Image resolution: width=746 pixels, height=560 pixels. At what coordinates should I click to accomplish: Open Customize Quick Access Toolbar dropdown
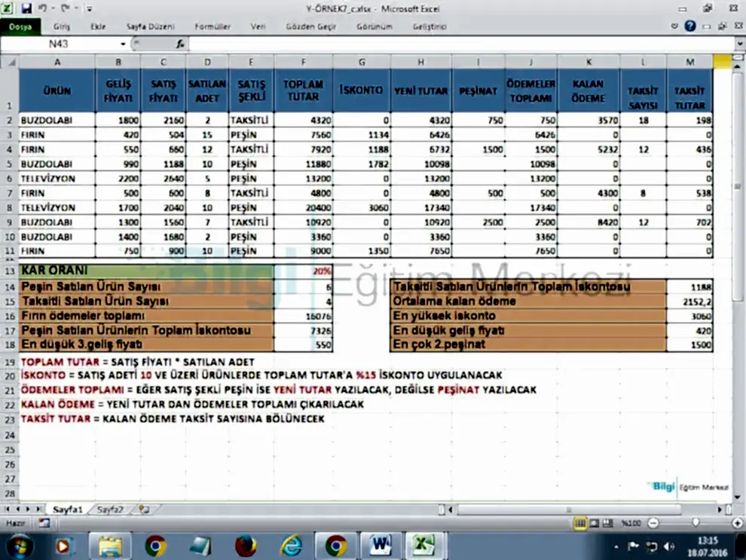click(x=89, y=10)
